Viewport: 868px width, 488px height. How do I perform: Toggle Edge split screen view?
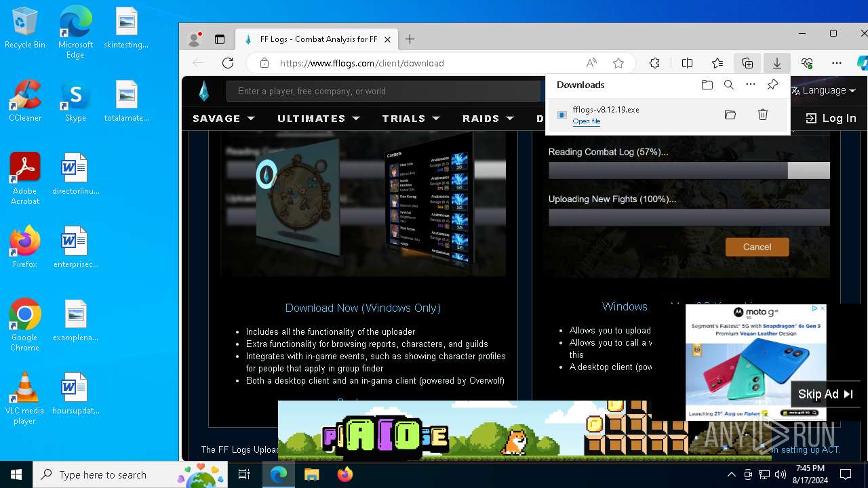pos(687,63)
